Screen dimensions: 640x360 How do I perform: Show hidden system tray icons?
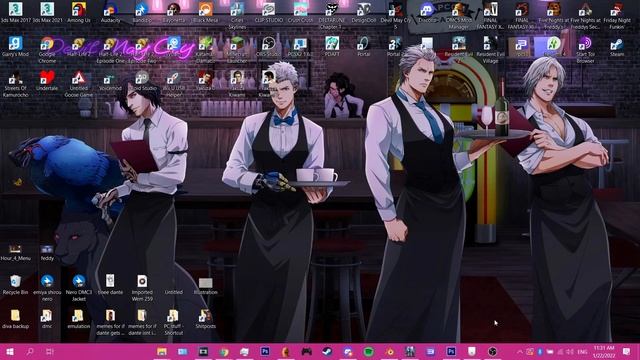tap(520, 351)
